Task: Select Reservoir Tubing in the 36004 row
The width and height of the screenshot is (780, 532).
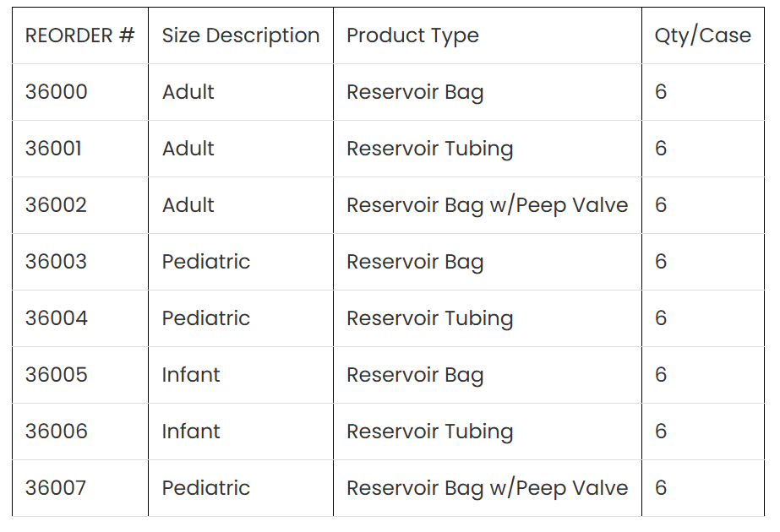Action: click(429, 318)
